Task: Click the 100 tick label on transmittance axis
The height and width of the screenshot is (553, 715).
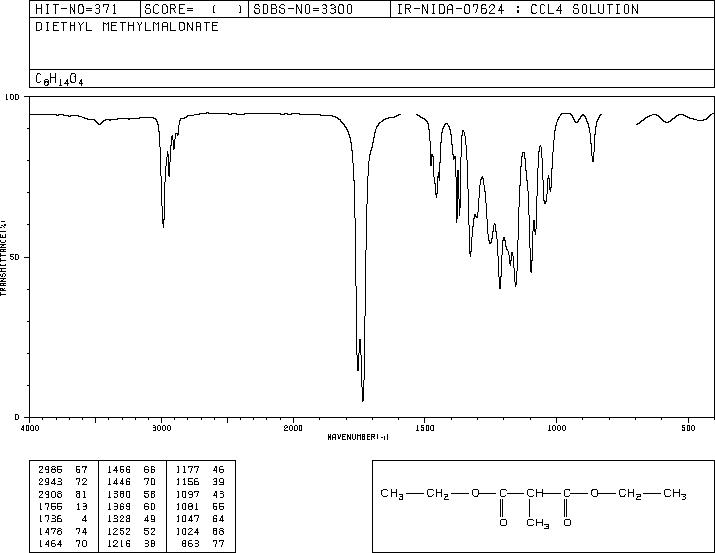Action: [x=12, y=97]
